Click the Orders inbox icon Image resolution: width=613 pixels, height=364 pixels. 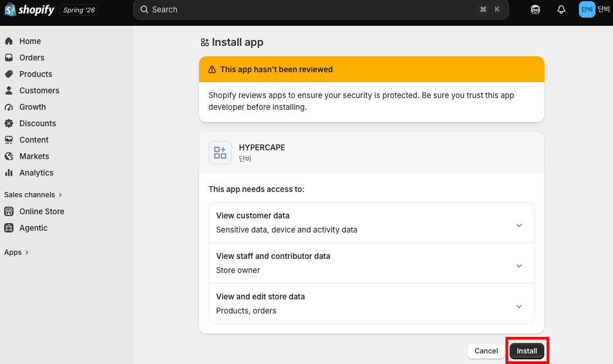(x=9, y=58)
